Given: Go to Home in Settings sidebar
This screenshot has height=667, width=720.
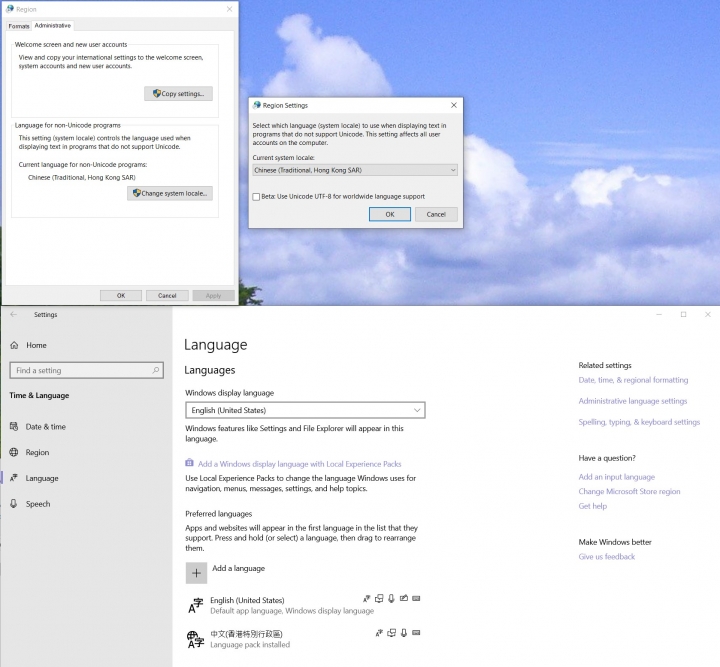Looking at the screenshot, I should tap(36, 345).
